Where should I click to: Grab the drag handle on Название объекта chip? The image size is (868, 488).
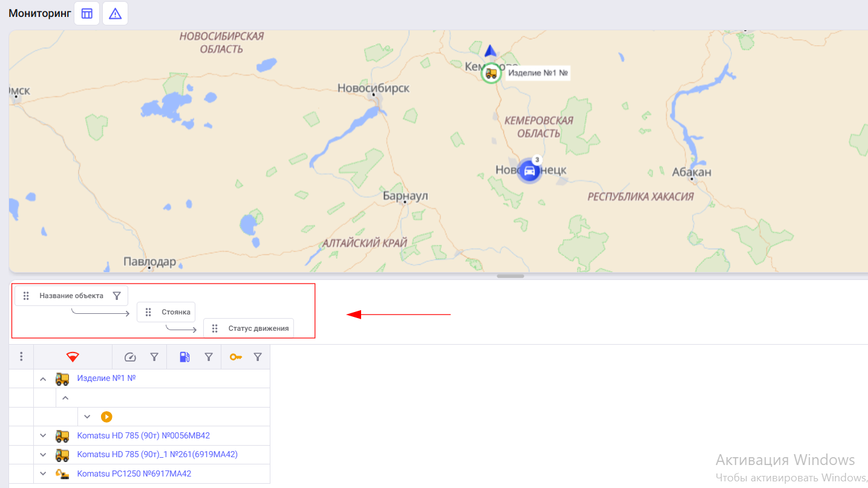[26, 296]
